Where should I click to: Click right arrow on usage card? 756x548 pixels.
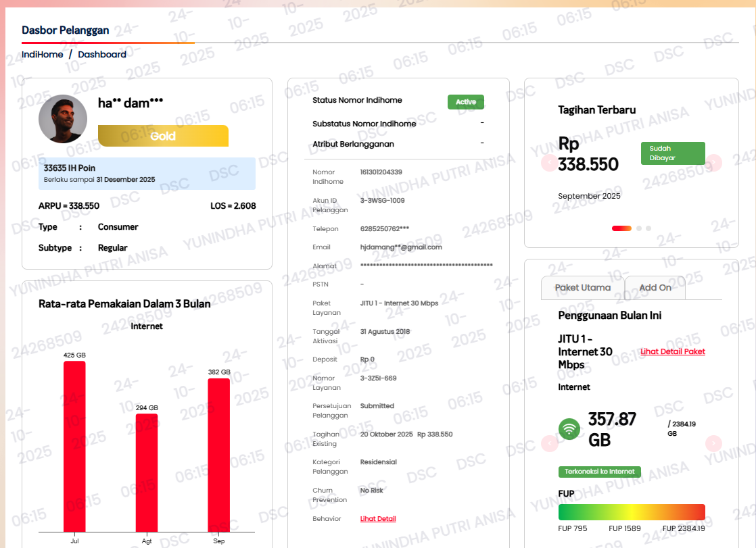(713, 443)
